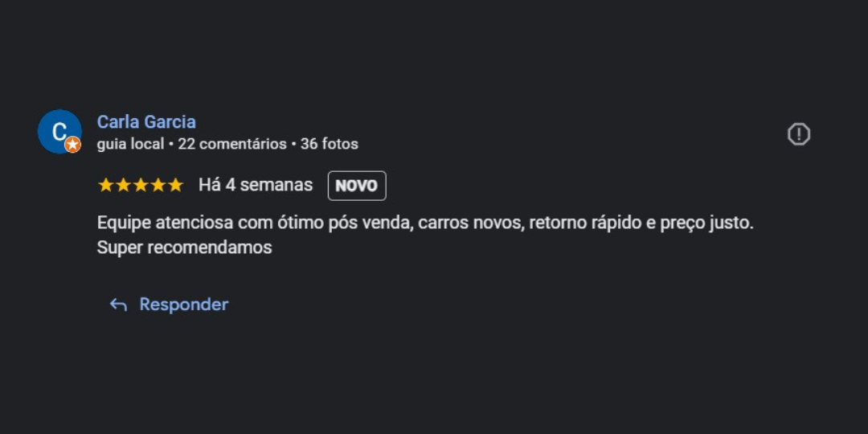
Task: Open Carla Garcia's blue profile avatar
Action: coord(59,131)
